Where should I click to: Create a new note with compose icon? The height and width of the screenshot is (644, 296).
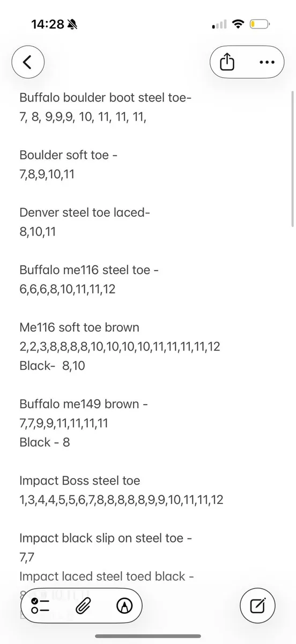(258, 606)
